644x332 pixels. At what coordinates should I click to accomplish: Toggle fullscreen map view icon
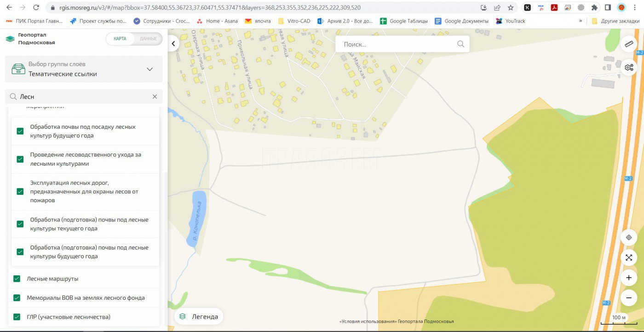629,257
